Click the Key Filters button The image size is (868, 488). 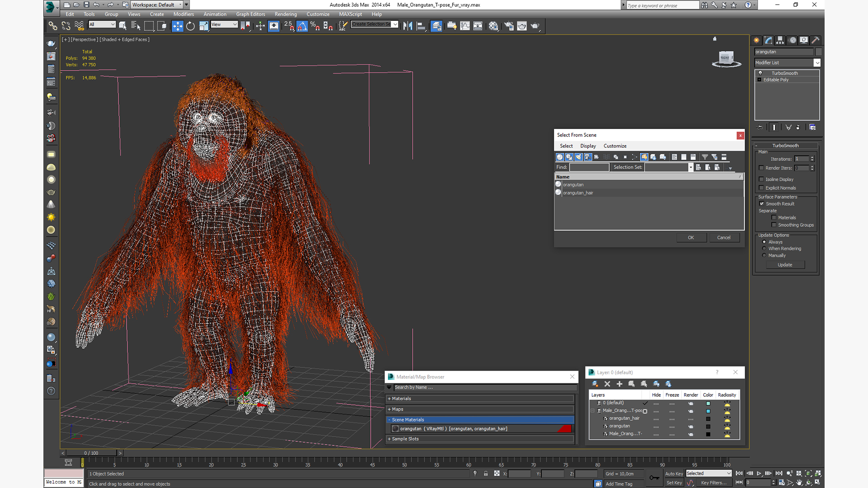coord(713,483)
